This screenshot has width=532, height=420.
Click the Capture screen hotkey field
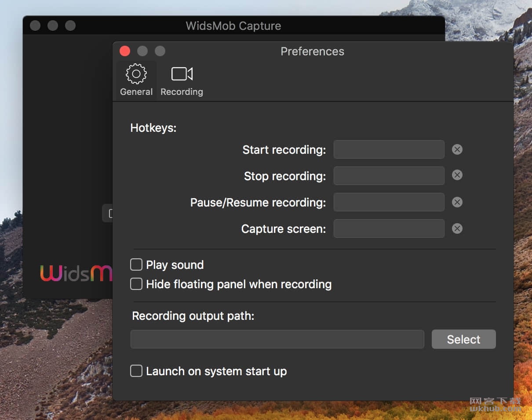pos(389,228)
